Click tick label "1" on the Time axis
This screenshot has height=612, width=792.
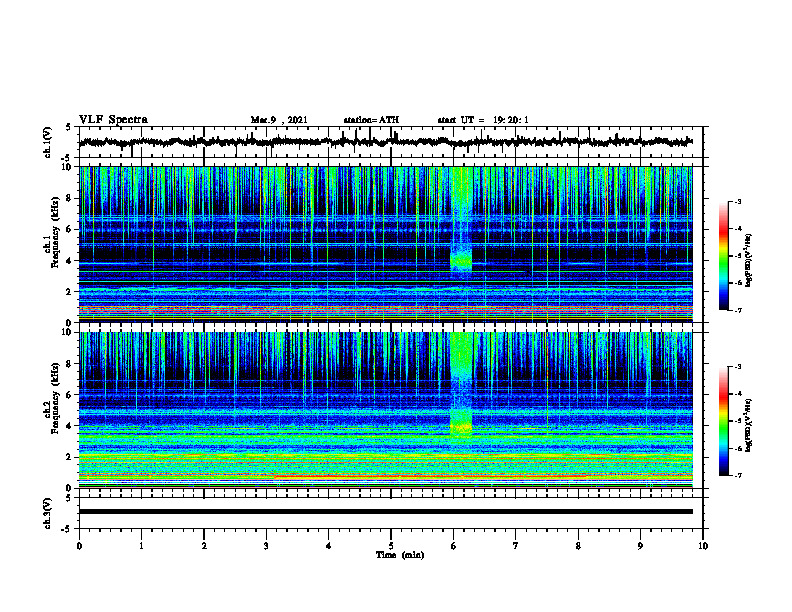coord(141,546)
